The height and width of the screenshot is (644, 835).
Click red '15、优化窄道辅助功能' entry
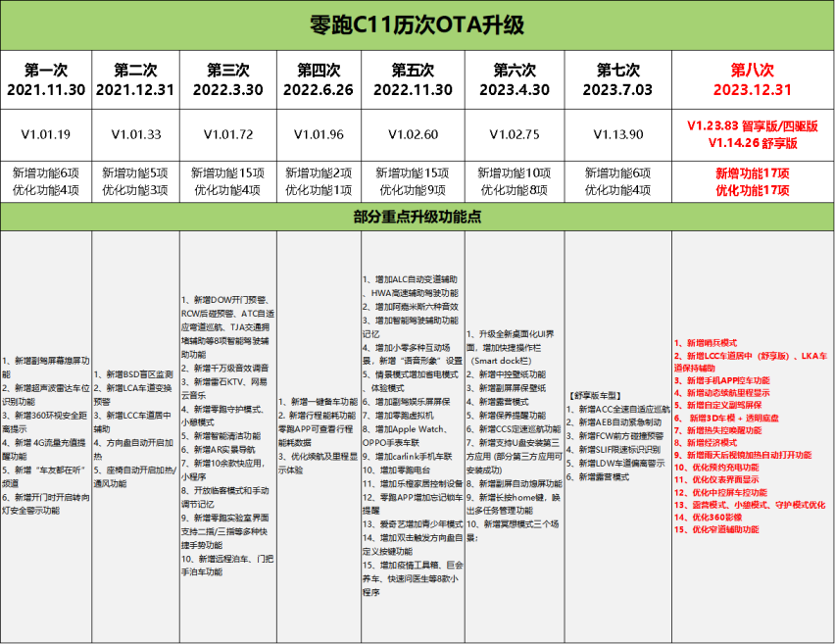716,529
